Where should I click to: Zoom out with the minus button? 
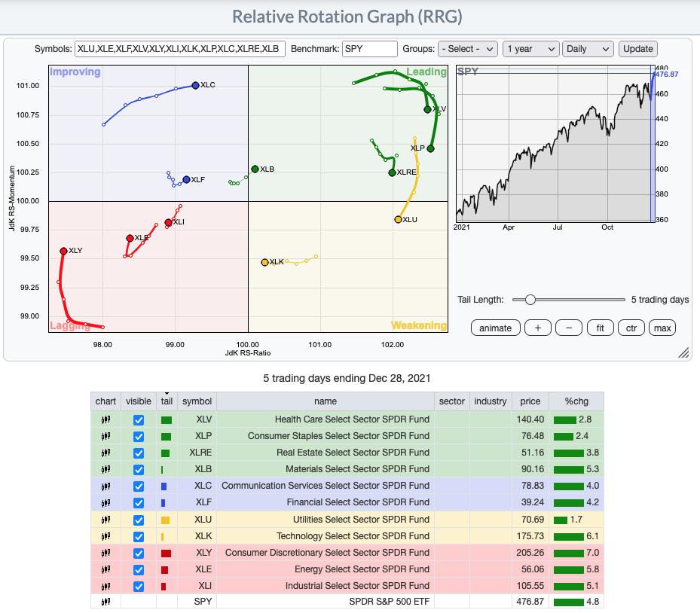(569, 328)
